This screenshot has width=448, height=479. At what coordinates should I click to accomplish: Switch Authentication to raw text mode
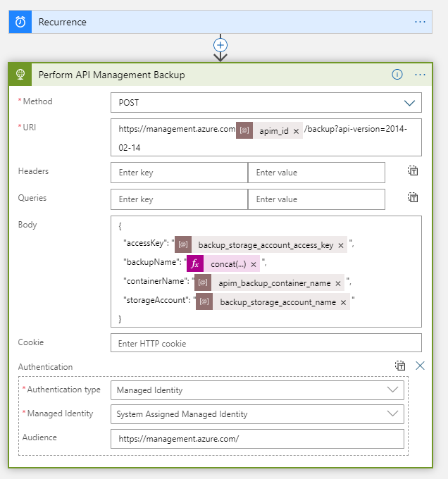[x=400, y=366]
